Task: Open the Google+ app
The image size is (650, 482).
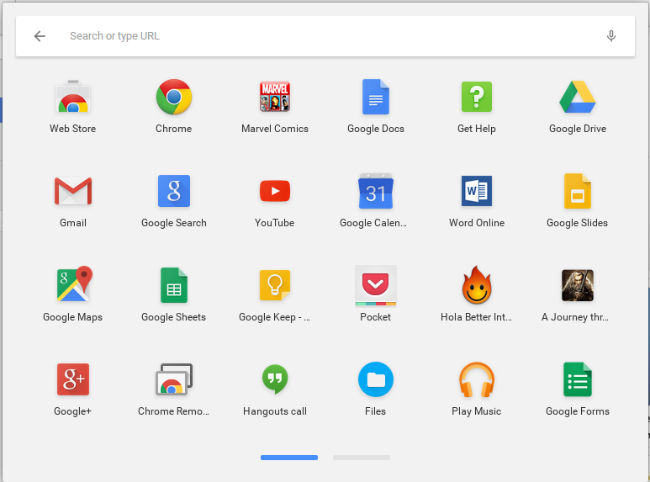Action: pos(73,379)
